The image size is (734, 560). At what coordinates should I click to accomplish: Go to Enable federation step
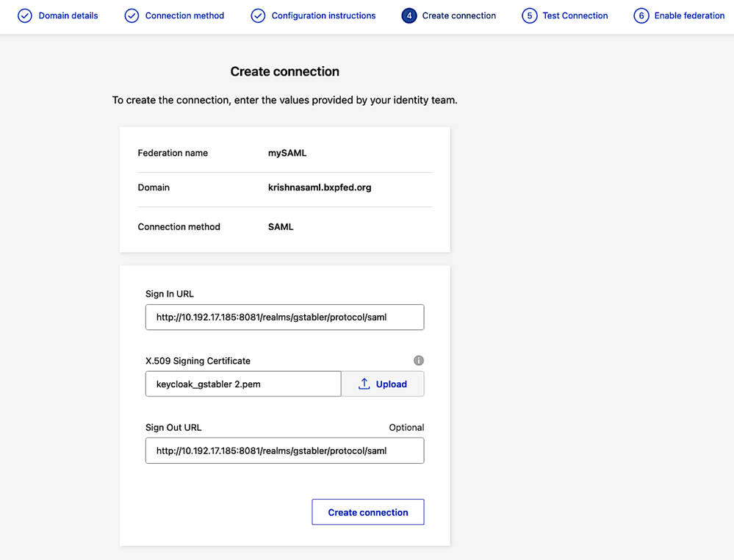point(689,15)
